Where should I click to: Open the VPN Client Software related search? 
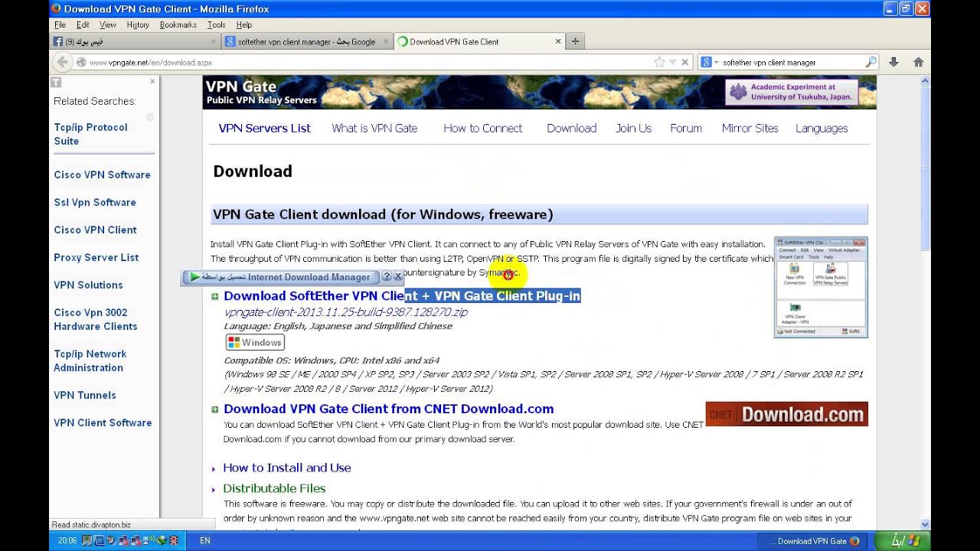(103, 422)
